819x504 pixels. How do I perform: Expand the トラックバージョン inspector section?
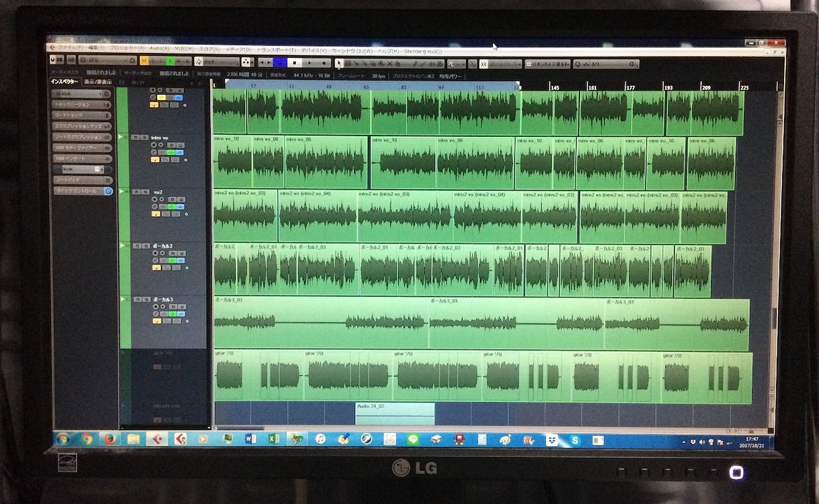click(82, 105)
